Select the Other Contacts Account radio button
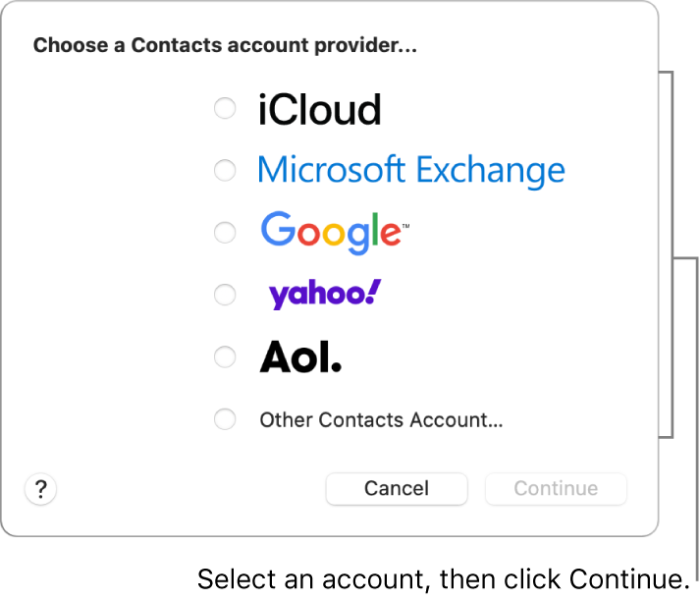Screen dimensions: 700x601 225,420
